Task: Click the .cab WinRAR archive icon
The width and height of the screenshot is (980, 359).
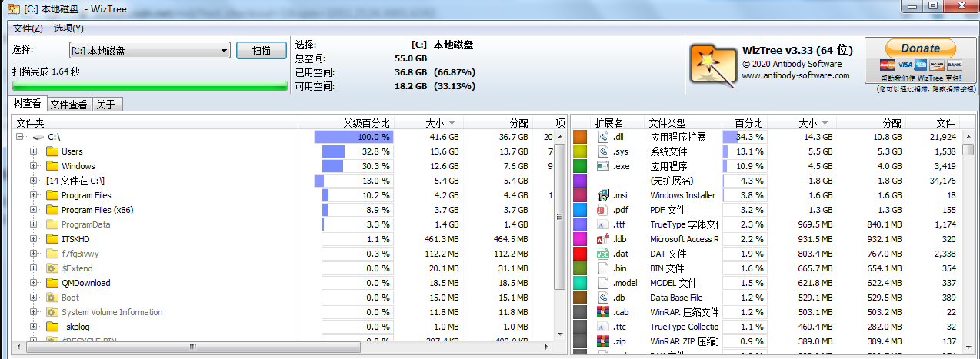Action: [603, 312]
